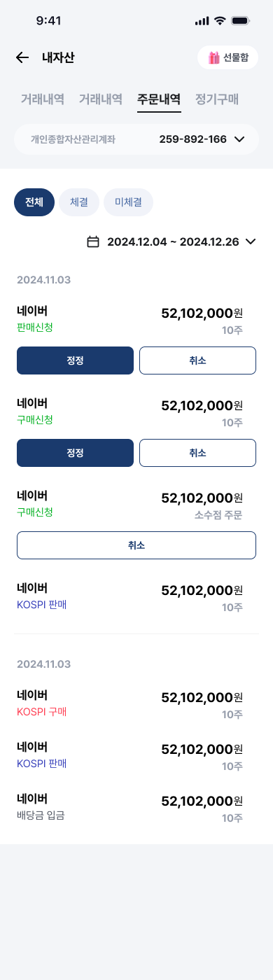Click 취소 for the 판매신청 order
This screenshot has width=273, height=980.
point(197,360)
